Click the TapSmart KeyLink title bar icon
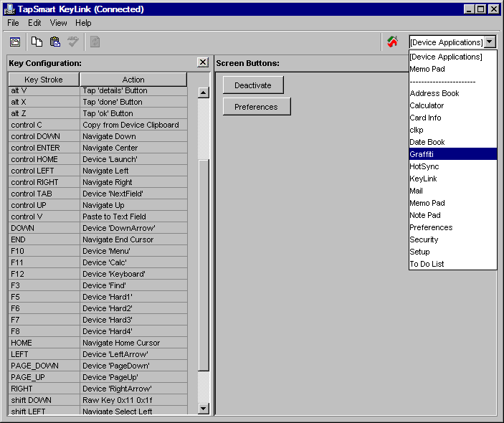The width and height of the screenshot is (504, 423). point(9,9)
